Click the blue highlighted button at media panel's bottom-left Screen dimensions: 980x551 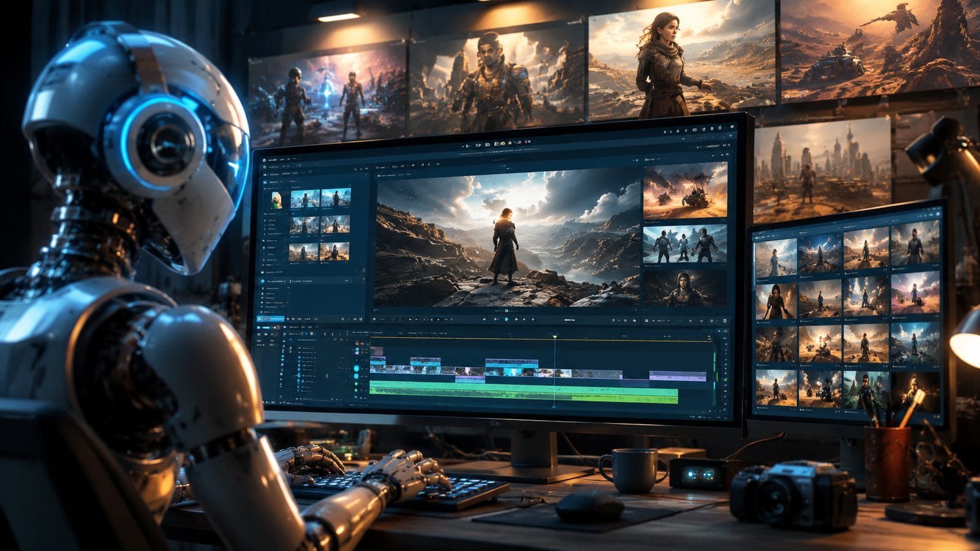(x=271, y=318)
